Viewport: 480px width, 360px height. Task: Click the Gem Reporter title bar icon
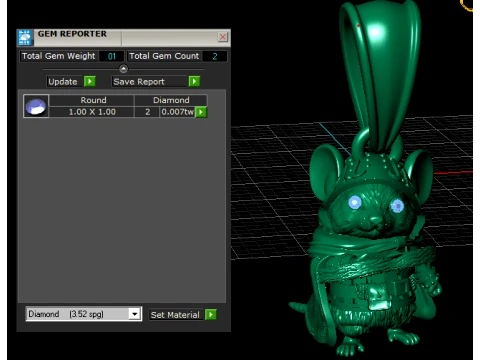pos(25,37)
